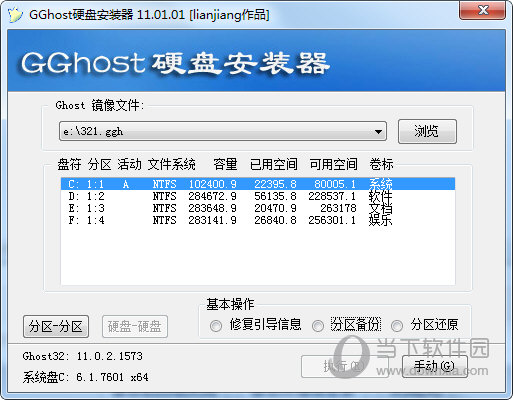
Task: Select the C: 1:1 系统 partition row
Action: point(258,184)
